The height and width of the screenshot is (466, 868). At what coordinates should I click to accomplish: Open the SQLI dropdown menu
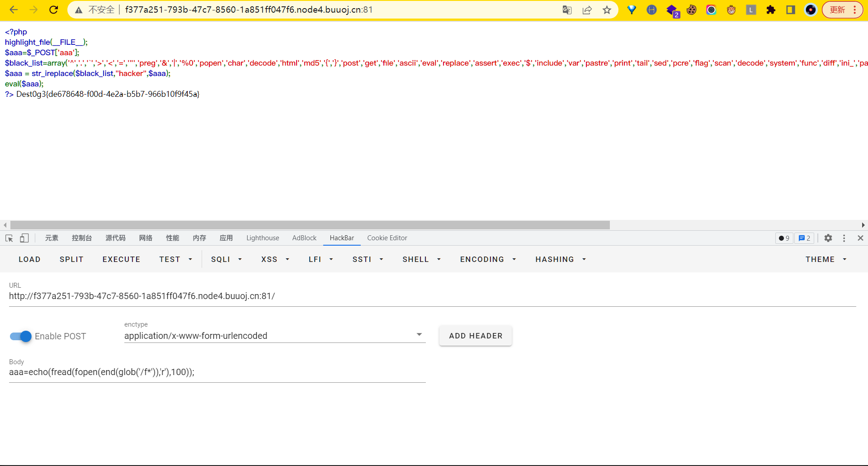point(226,259)
